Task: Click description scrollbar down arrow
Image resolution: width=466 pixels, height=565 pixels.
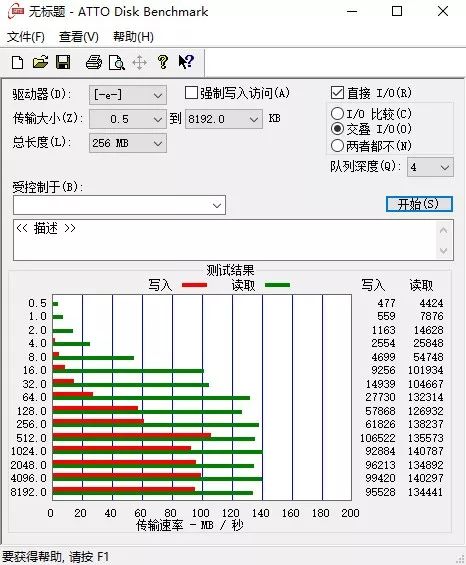Action: coord(444,250)
